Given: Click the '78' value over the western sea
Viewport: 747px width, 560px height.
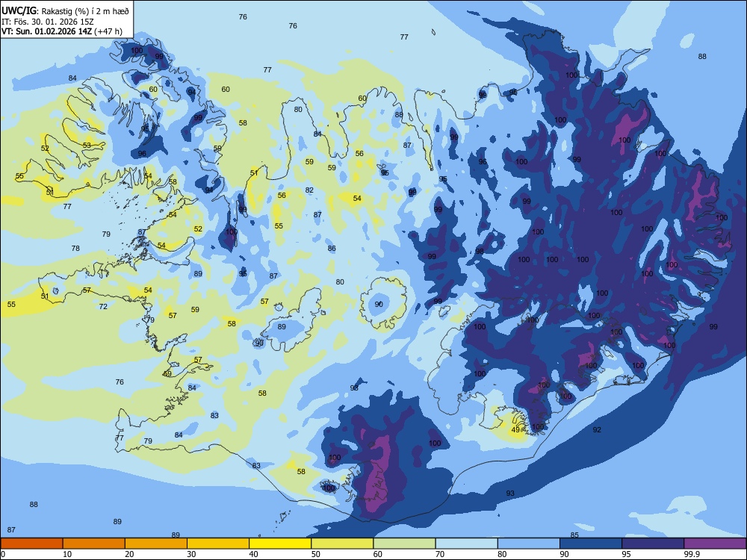Looking at the screenshot, I should 75,248.
